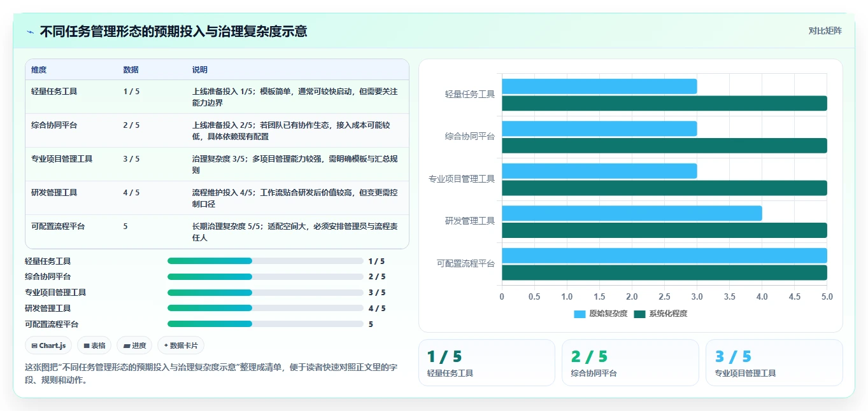Click the table description starting 上线准备投入 2/5
This screenshot has height=411, width=868.
coord(291,131)
